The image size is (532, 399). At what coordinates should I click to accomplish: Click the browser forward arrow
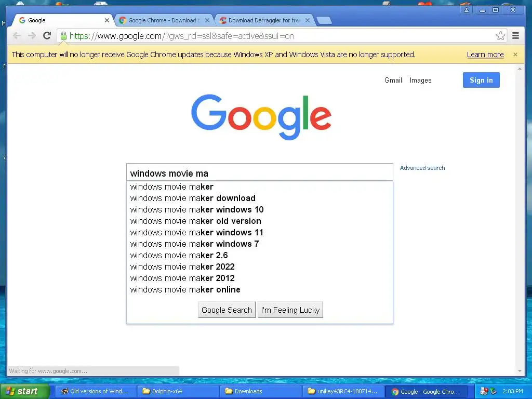(32, 36)
